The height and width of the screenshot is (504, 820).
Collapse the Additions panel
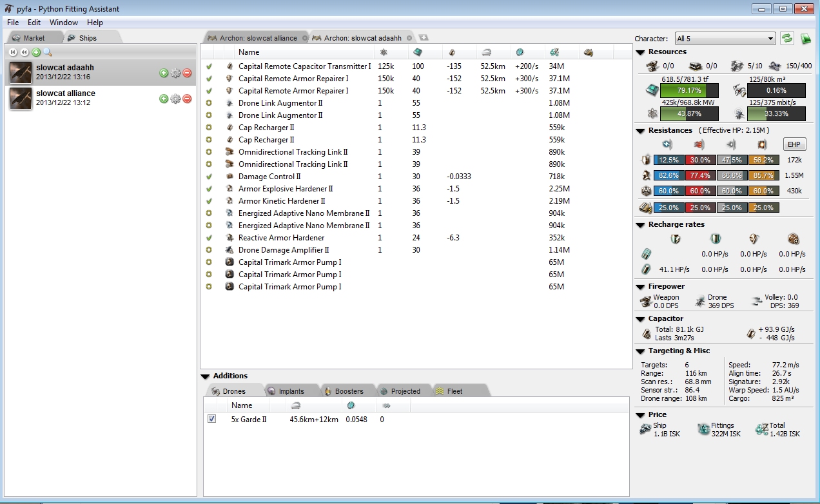pos(205,376)
